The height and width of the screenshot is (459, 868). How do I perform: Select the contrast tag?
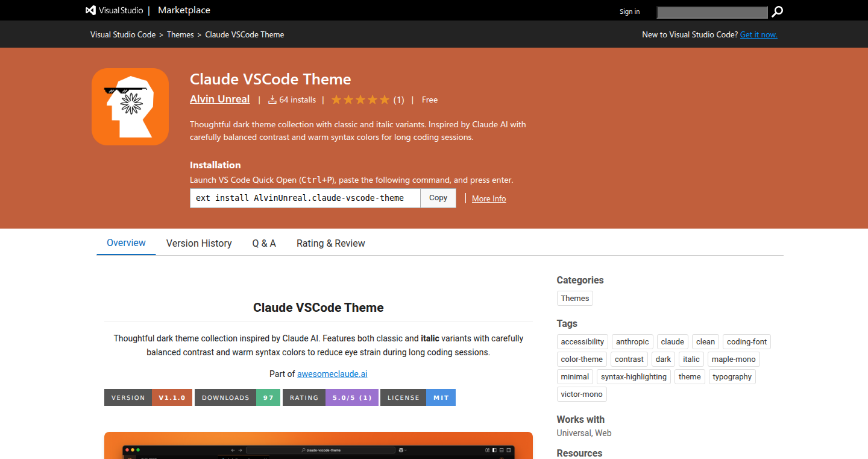point(629,359)
